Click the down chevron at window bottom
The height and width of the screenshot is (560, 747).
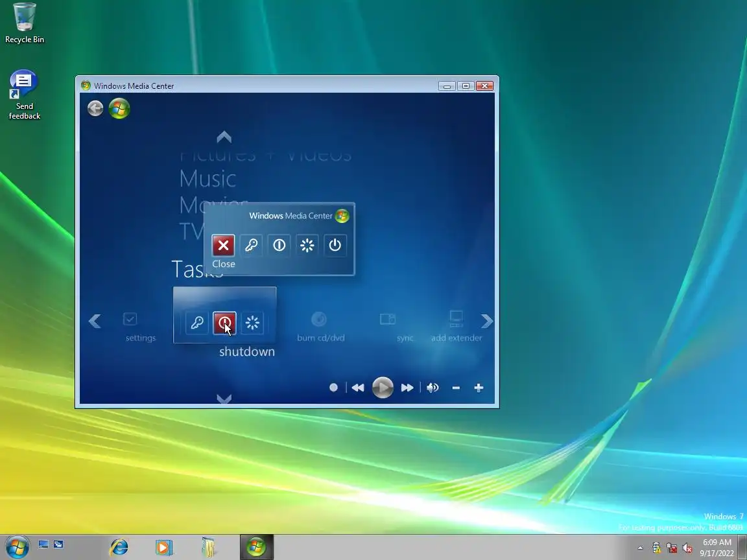224,399
